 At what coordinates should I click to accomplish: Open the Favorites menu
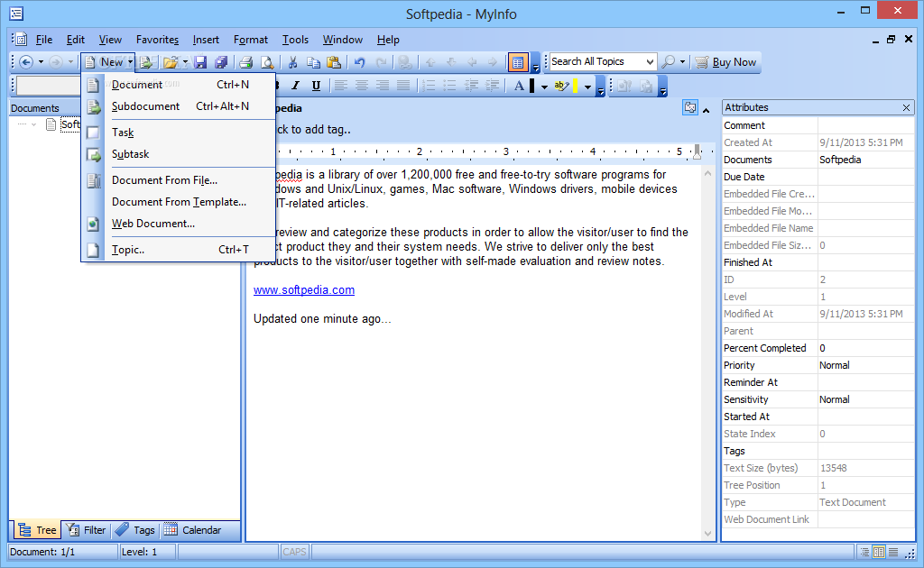pyautogui.click(x=157, y=40)
